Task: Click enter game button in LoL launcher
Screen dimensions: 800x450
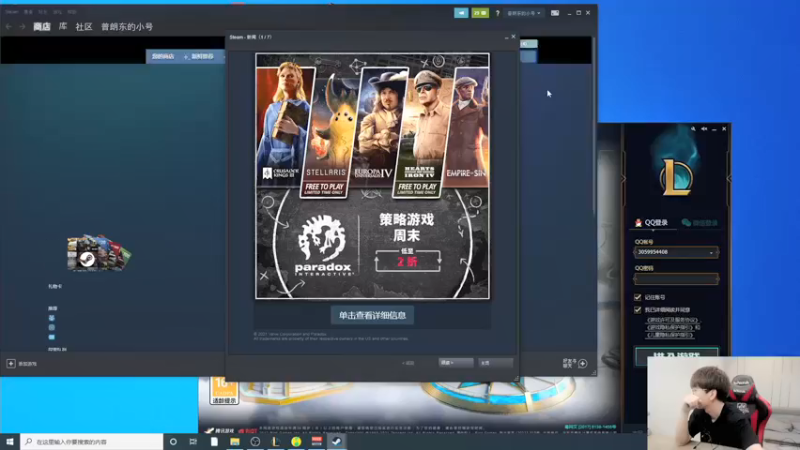Action: [677, 355]
